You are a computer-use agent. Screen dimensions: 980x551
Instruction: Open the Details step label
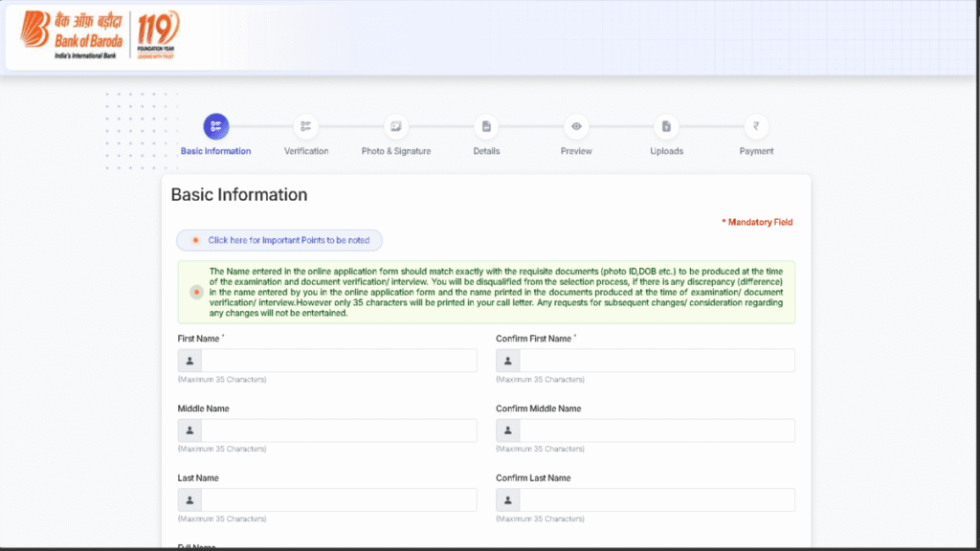click(486, 151)
